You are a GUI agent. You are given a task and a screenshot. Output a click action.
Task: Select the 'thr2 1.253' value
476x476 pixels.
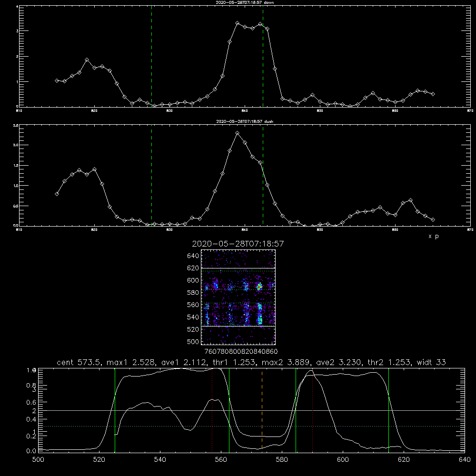pyautogui.click(x=389, y=362)
